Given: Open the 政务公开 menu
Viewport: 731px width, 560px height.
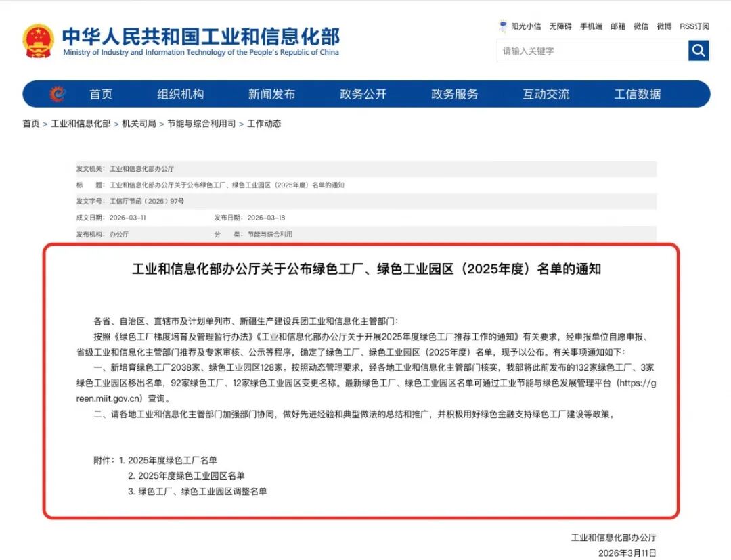Looking at the screenshot, I should 363,93.
